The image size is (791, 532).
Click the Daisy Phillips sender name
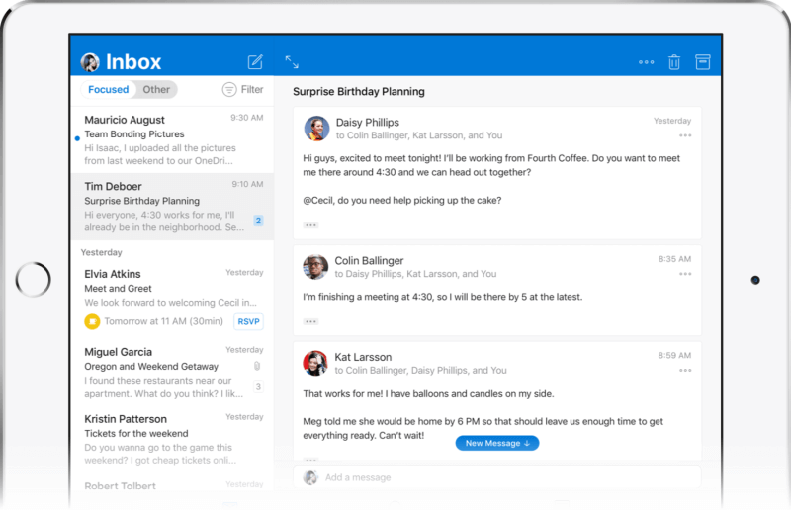tap(367, 123)
